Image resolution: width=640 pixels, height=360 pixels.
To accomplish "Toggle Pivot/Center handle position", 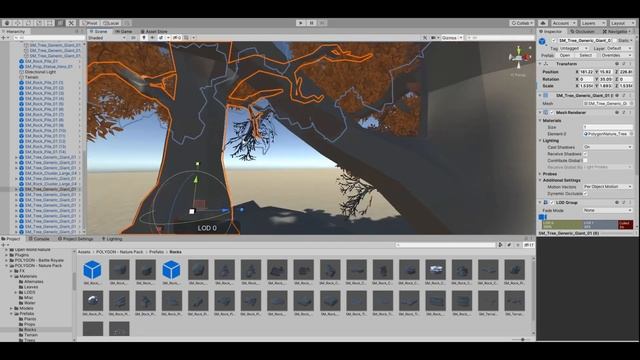I will point(90,23).
